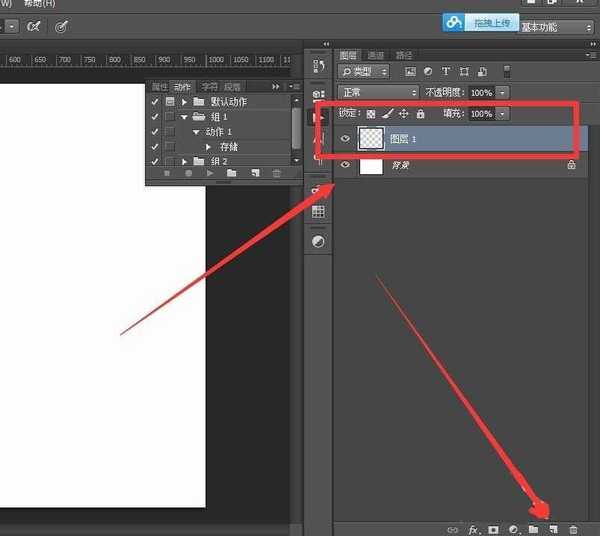
Task: Click the lock position move icon
Action: tap(404, 115)
